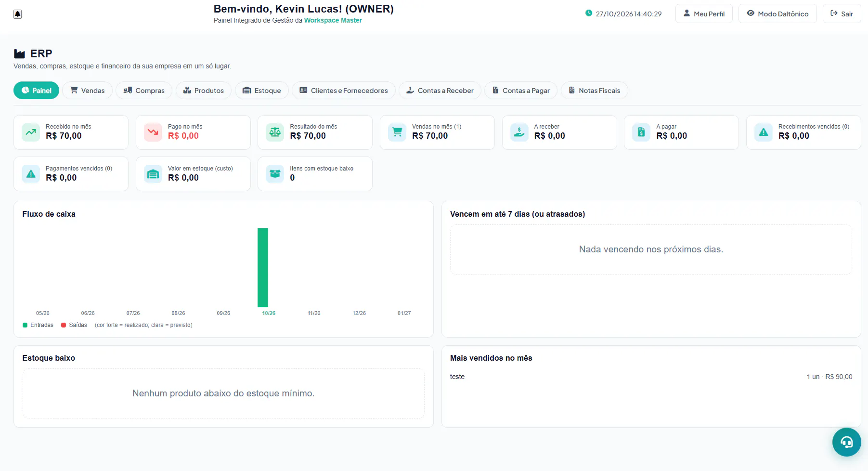Click the 01/27 month label on chart
Image resolution: width=868 pixels, height=471 pixels.
404,313
